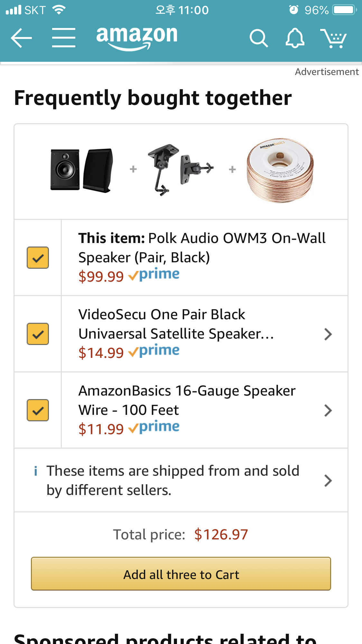Tap the back arrow icon

[21, 38]
